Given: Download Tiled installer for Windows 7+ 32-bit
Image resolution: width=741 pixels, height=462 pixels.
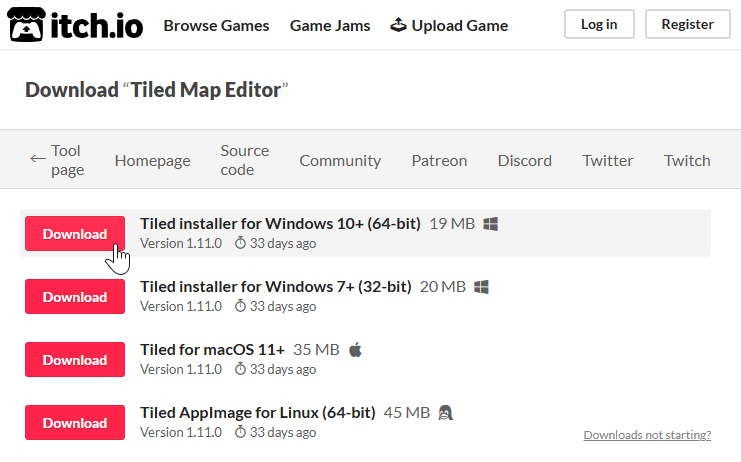Looking at the screenshot, I should [75, 297].
